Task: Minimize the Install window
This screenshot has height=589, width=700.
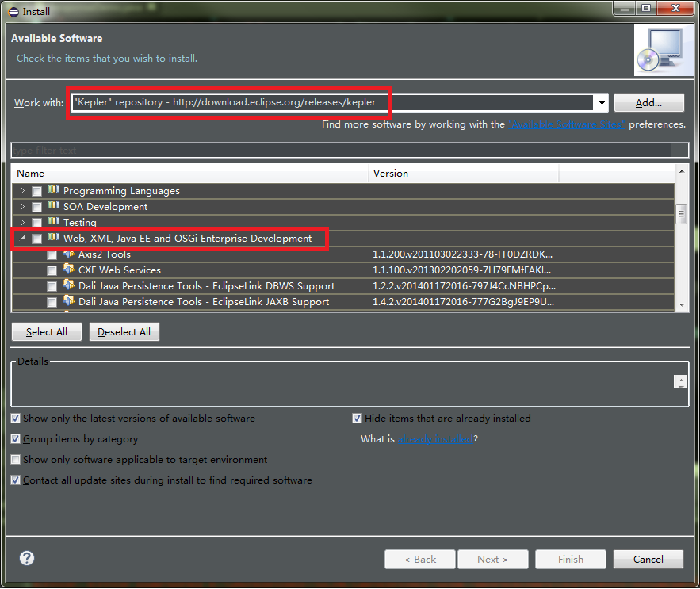Action: click(625, 8)
